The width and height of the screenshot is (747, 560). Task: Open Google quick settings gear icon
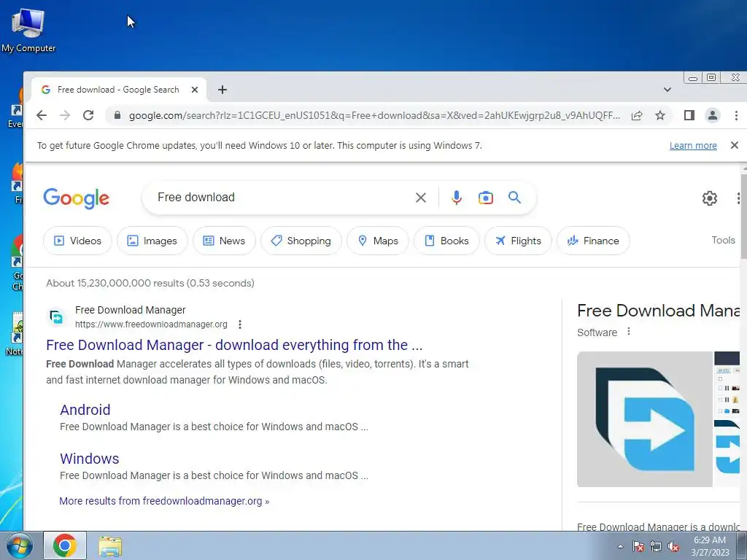pos(710,198)
